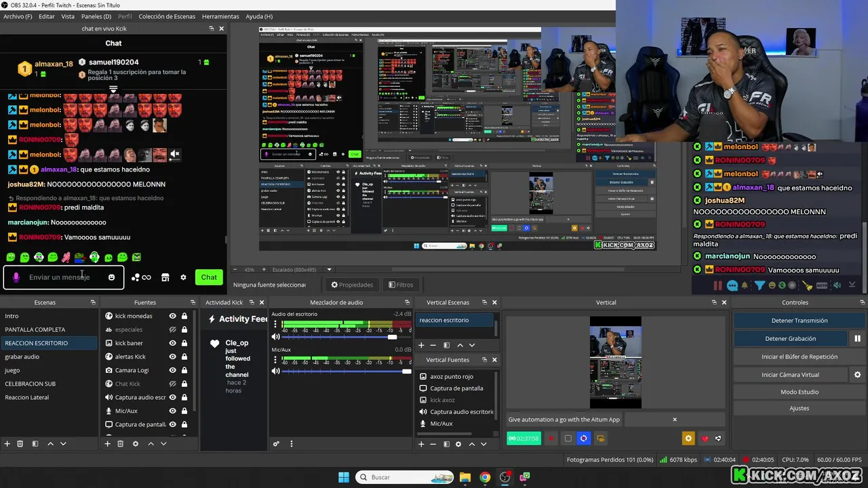Open Windows Start menu

click(x=344, y=477)
